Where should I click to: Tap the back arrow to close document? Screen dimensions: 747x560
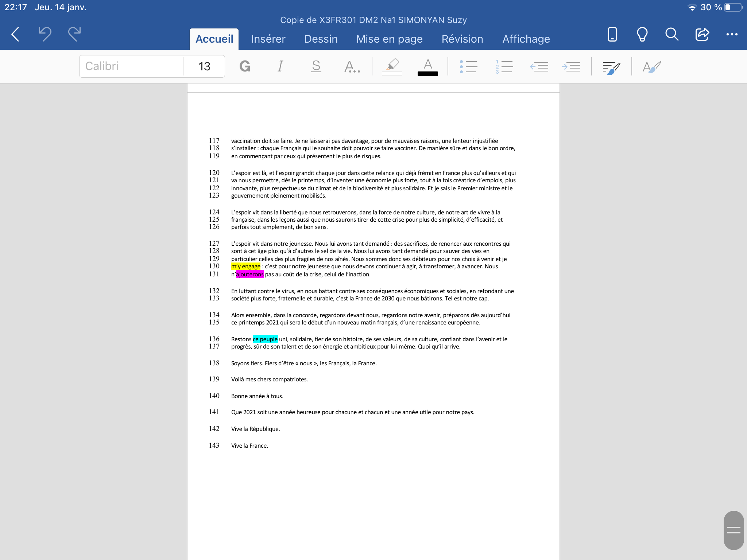click(x=15, y=34)
